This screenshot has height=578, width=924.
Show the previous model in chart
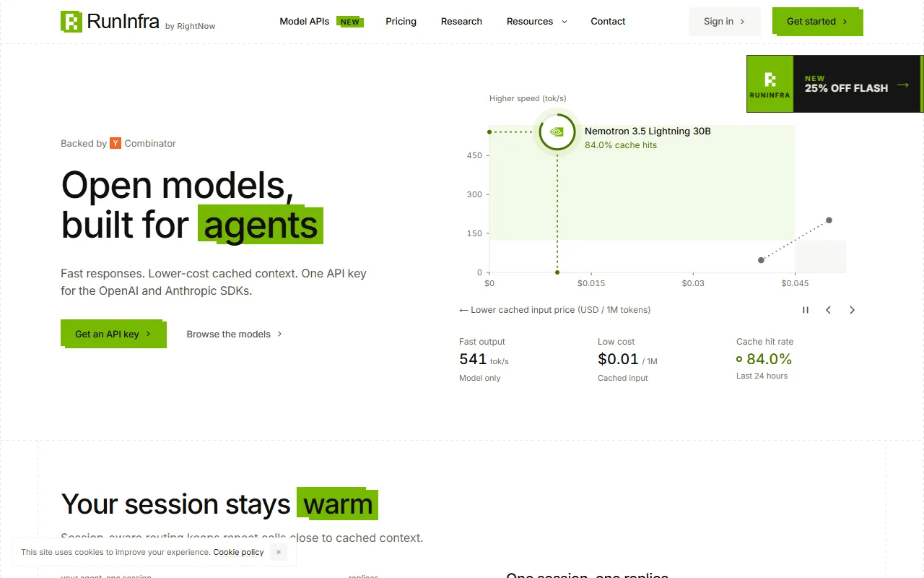coord(829,310)
